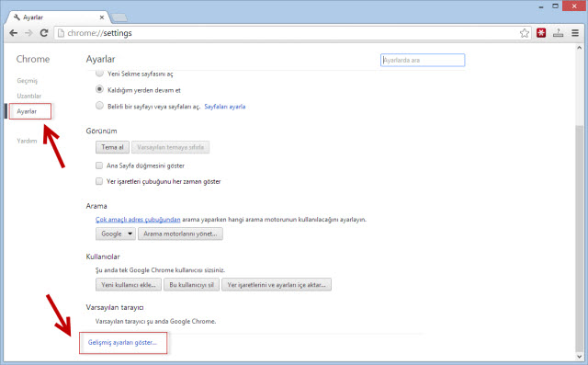Select the Ayarlar browser tab
This screenshot has height=365, width=588.
(x=58, y=17)
